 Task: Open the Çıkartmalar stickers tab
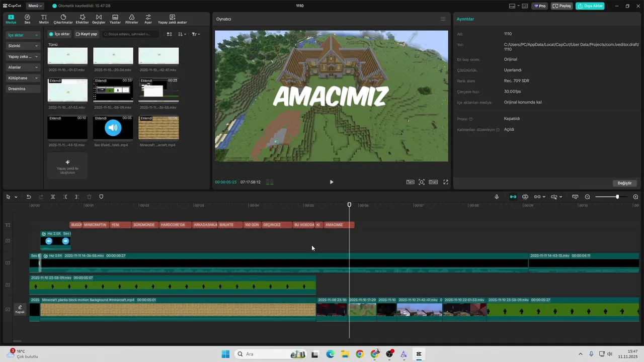click(63, 19)
